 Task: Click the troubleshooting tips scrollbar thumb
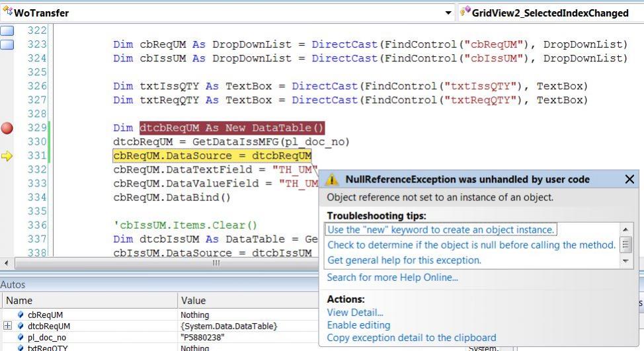625,245
